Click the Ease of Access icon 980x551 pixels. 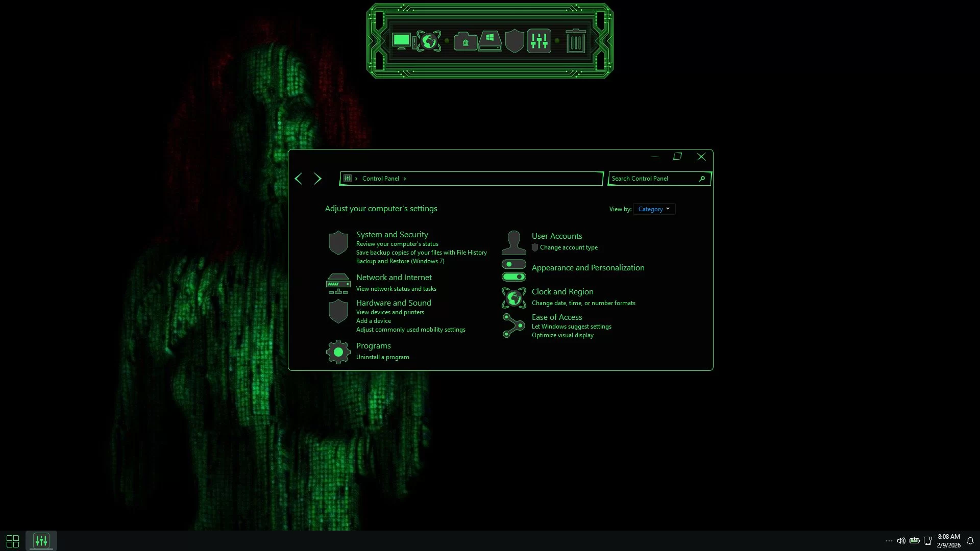513,325
